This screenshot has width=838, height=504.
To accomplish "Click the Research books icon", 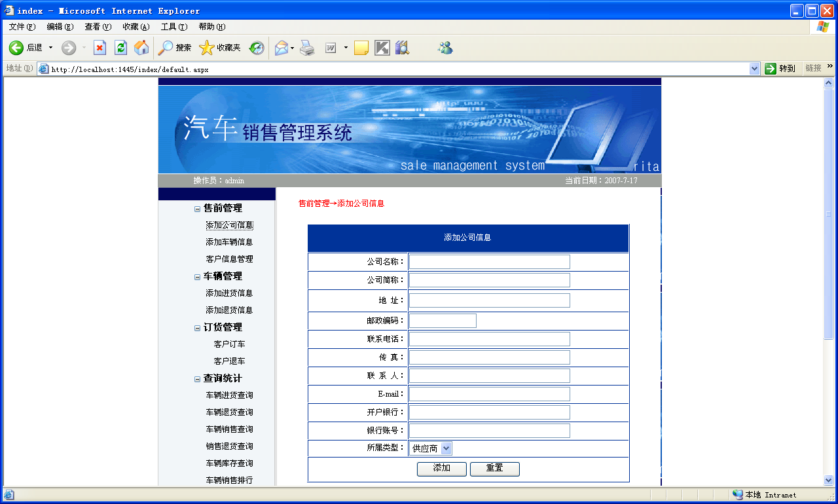I will [402, 48].
